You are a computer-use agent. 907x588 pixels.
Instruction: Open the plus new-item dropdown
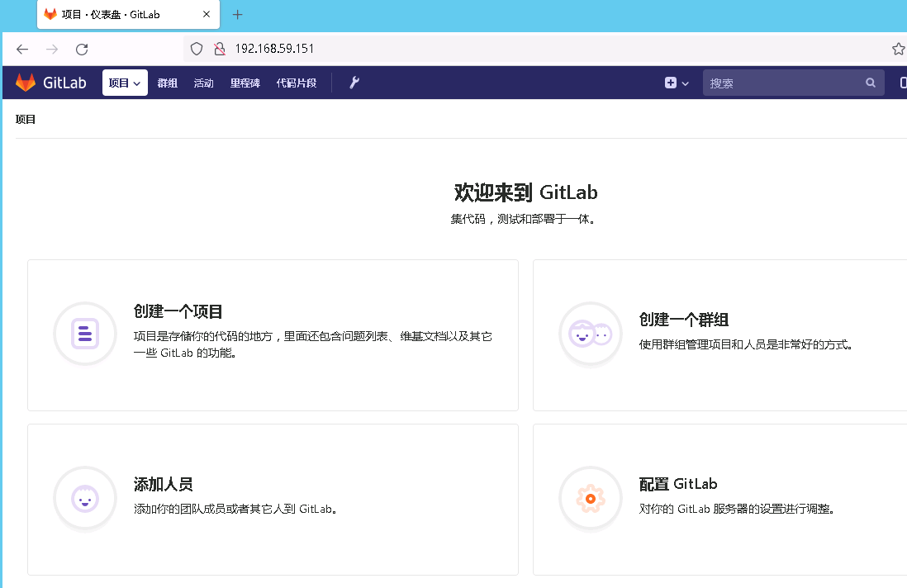pos(676,83)
